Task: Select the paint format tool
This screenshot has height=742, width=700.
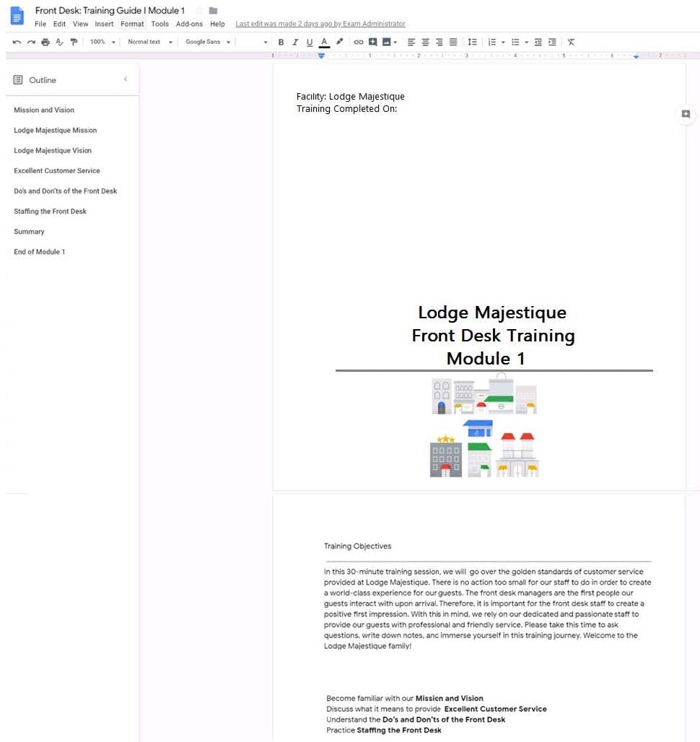Action: 74,42
